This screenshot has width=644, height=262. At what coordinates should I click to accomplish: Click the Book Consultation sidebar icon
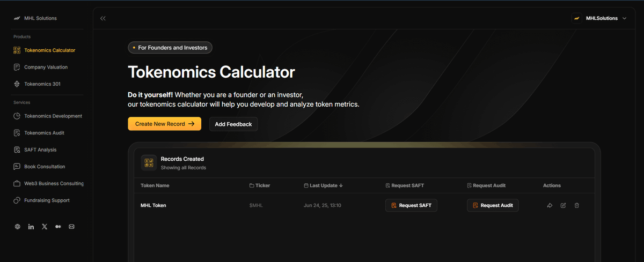pyautogui.click(x=17, y=167)
